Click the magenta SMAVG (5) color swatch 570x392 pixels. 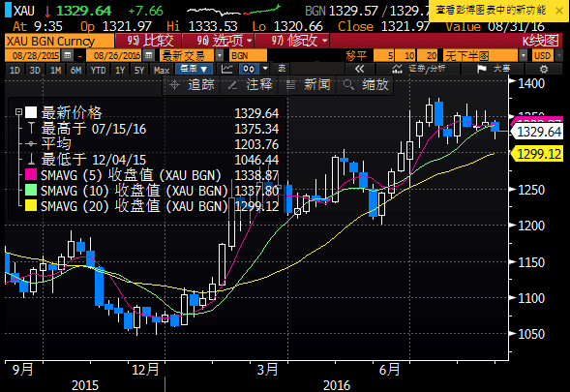coord(31,175)
